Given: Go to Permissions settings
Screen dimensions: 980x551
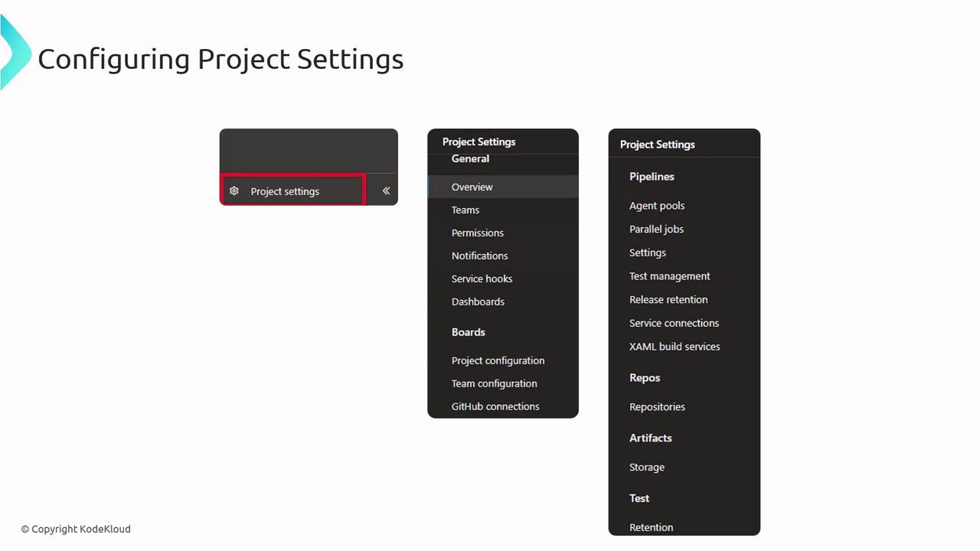Looking at the screenshot, I should coord(478,233).
